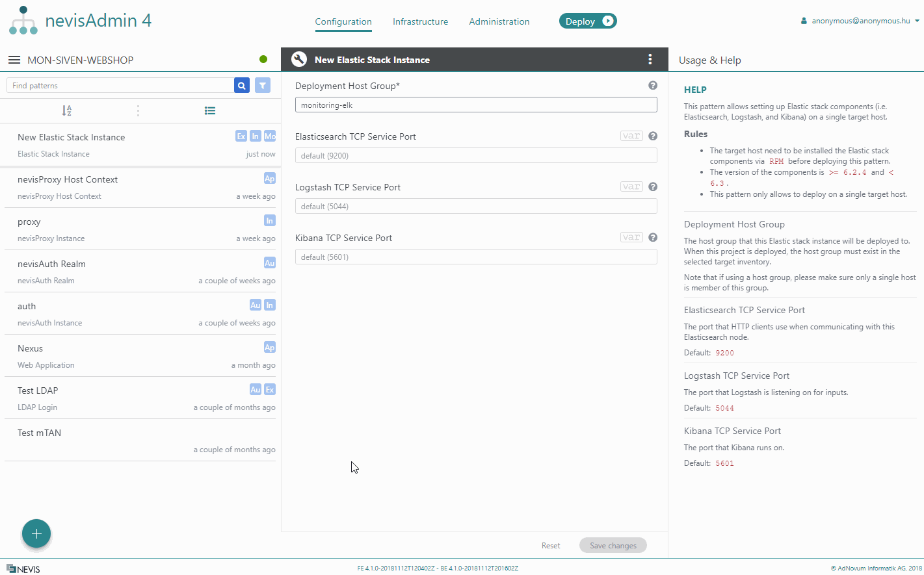
Task: Focus the Find patterns search field
Action: coord(120,85)
